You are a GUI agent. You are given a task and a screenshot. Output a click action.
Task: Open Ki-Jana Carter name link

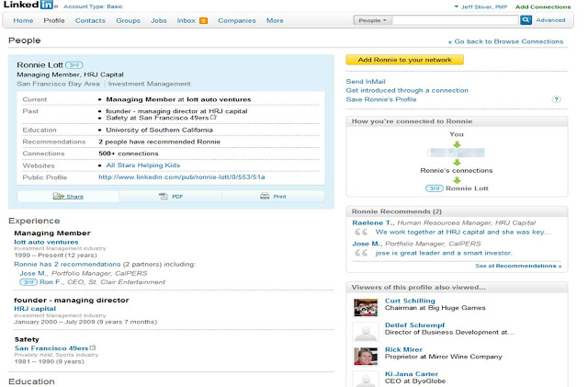tap(412, 374)
